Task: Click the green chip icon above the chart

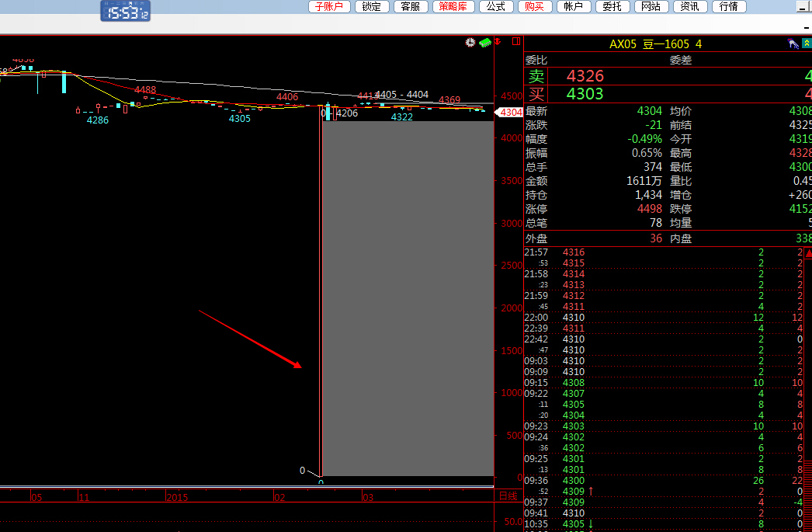Action: 485,43
